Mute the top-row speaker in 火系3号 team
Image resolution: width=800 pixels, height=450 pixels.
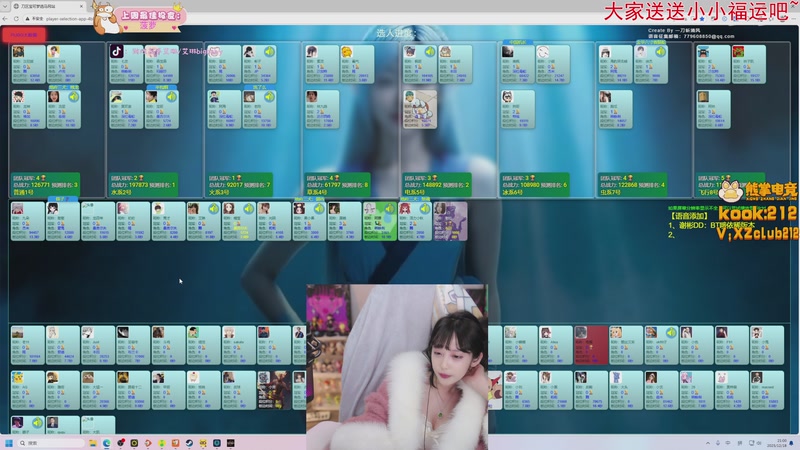point(269,52)
